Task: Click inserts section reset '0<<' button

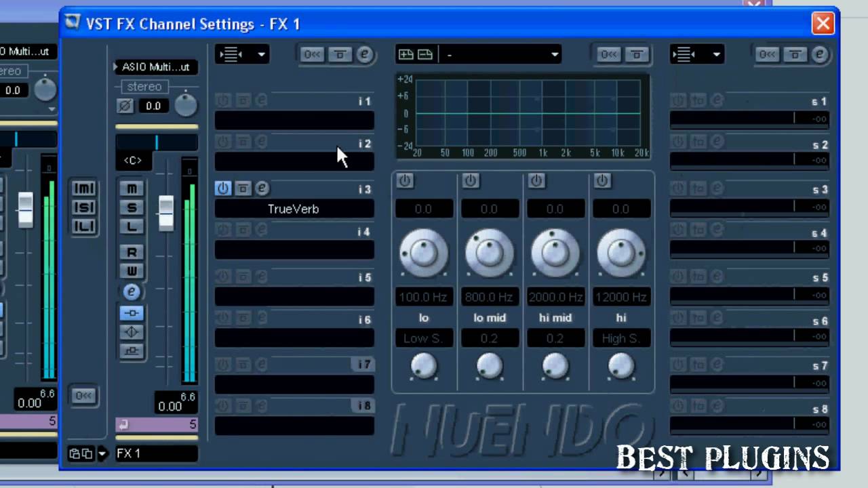Action: pyautogui.click(x=313, y=54)
